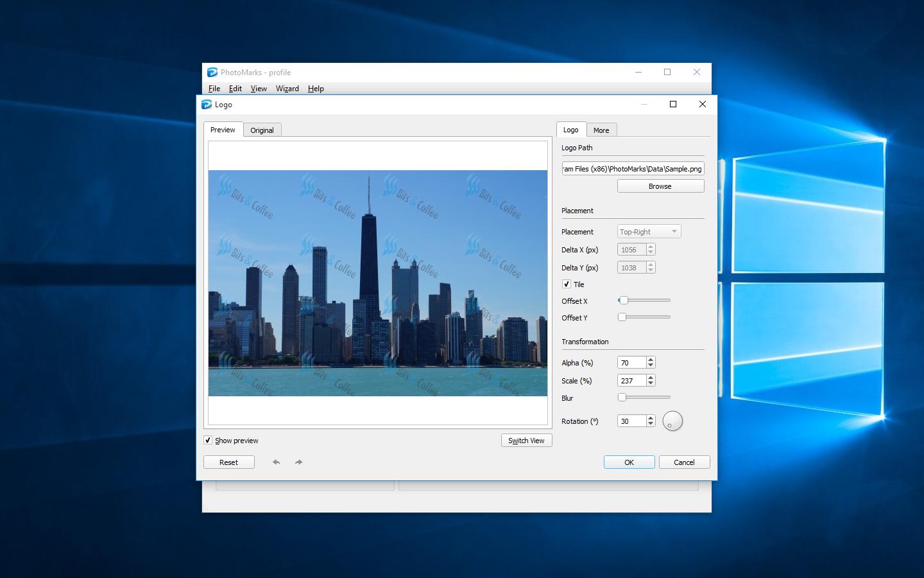Disable Show preview

[x=208, y=440]
